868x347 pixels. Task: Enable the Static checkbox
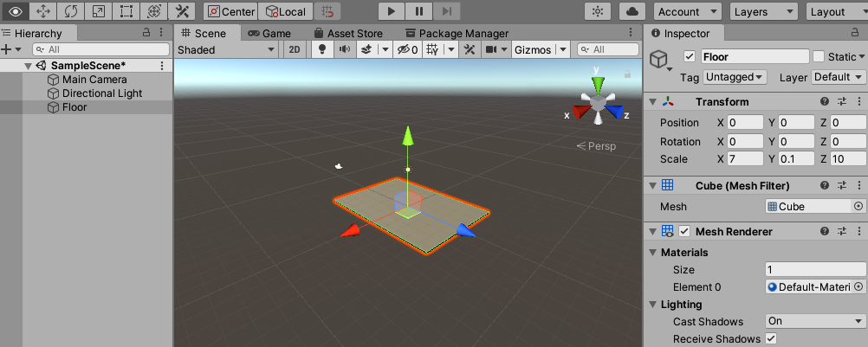click(818, 56)
